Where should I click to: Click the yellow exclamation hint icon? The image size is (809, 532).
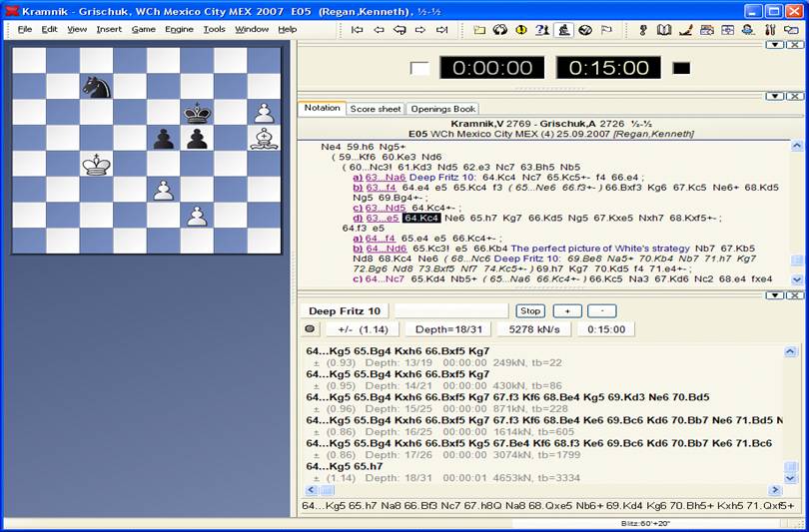(x=521, y=30)
